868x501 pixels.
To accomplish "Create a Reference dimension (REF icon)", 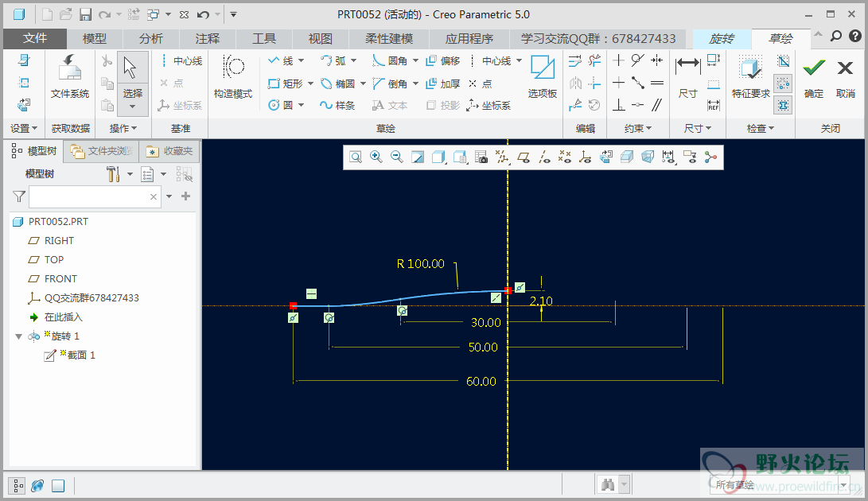I will pyautogui.click(x=714, y=105).
